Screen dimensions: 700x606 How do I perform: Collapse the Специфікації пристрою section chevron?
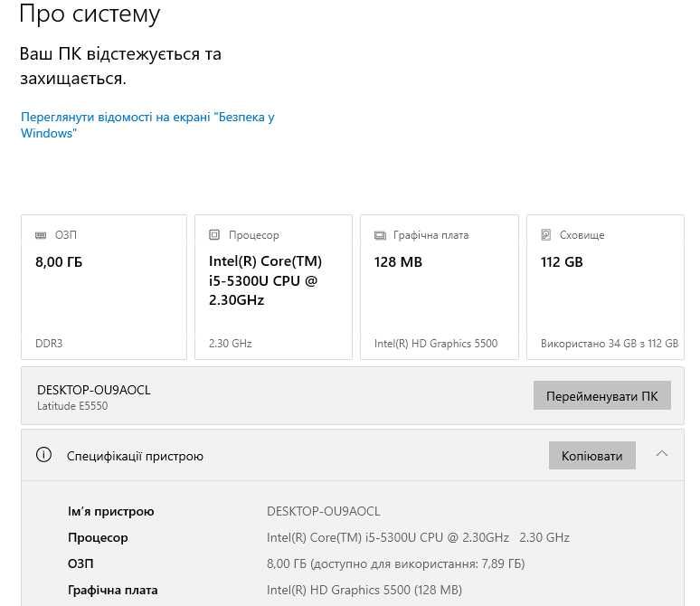coord(662,454)
